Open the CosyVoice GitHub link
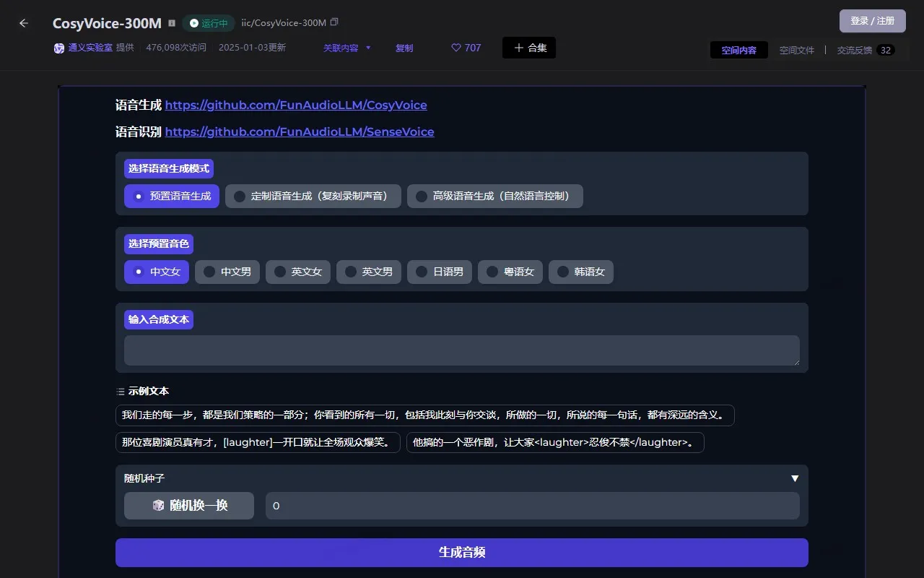The image size is (924, 578). click(295, 105)
